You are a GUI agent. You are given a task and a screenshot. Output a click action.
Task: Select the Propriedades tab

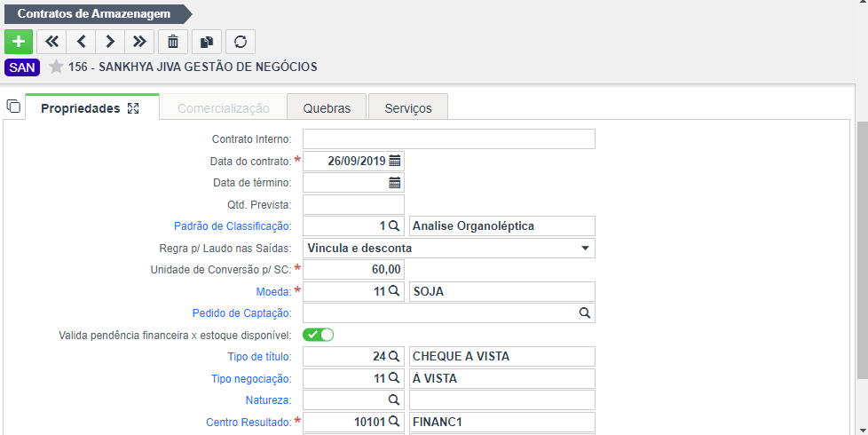(x=92, y=108)
